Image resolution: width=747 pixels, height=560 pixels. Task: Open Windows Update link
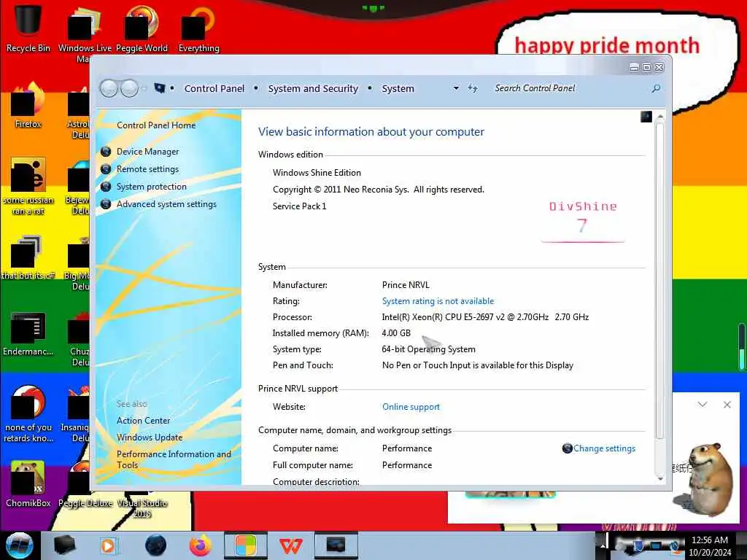(x=150, y=437)
